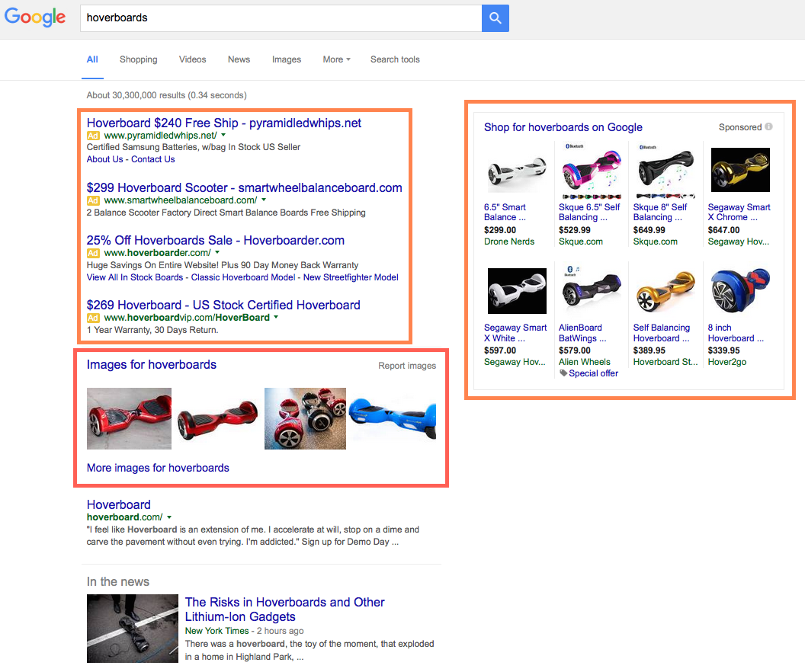This screenshot has width=805, height=672.
Task: Expand the hoverboard.com URL dropdown arrow
Action: (169, 517)
